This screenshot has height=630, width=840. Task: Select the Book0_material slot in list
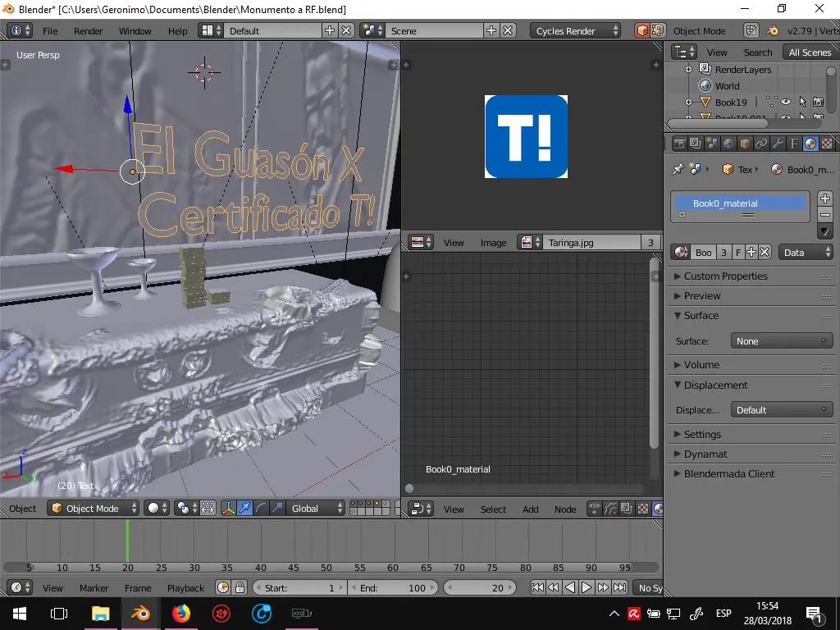click(x=741, y=203)
